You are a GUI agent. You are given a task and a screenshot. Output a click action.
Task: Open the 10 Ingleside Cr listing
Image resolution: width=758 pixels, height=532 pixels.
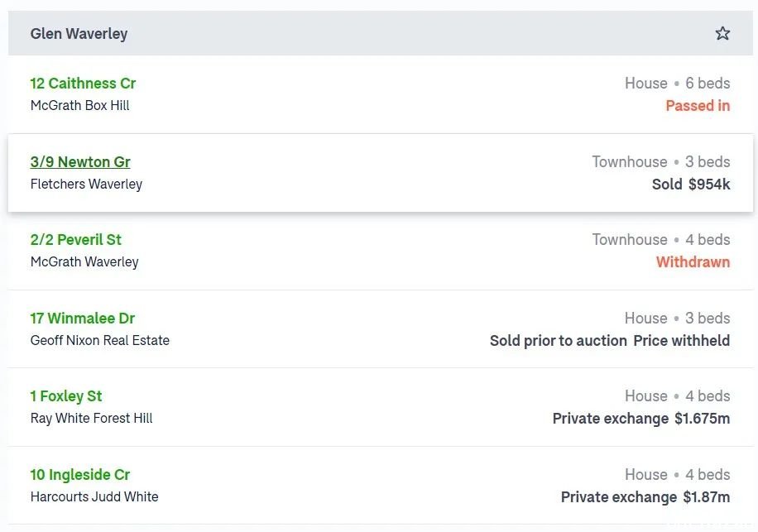(79, 475)
